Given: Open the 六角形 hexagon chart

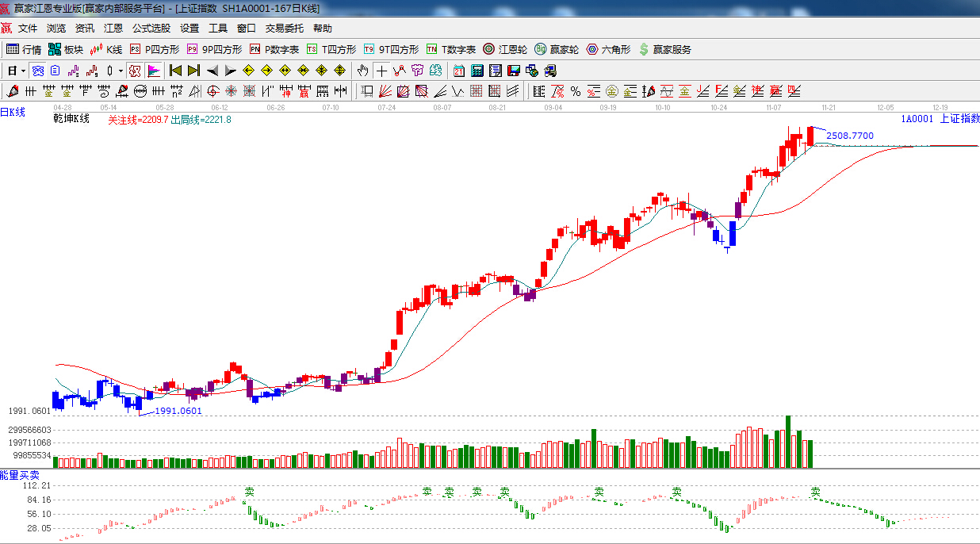Looking at the screenshot, I should pos(608,49).
